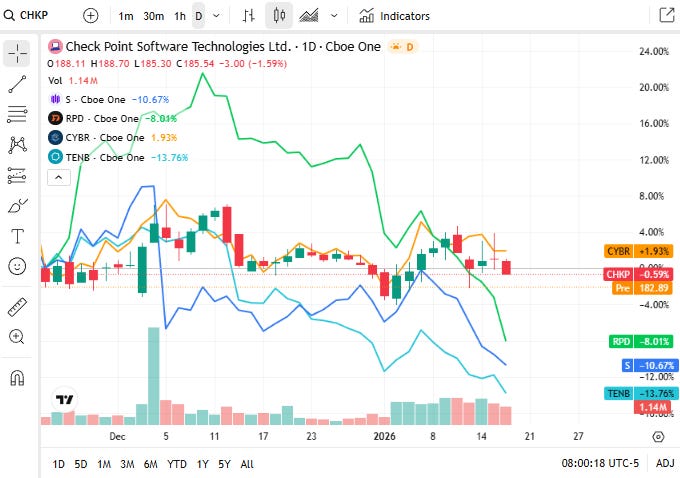
Task: Click the RPD -8.01% price label
Action: tap(641, 341)
